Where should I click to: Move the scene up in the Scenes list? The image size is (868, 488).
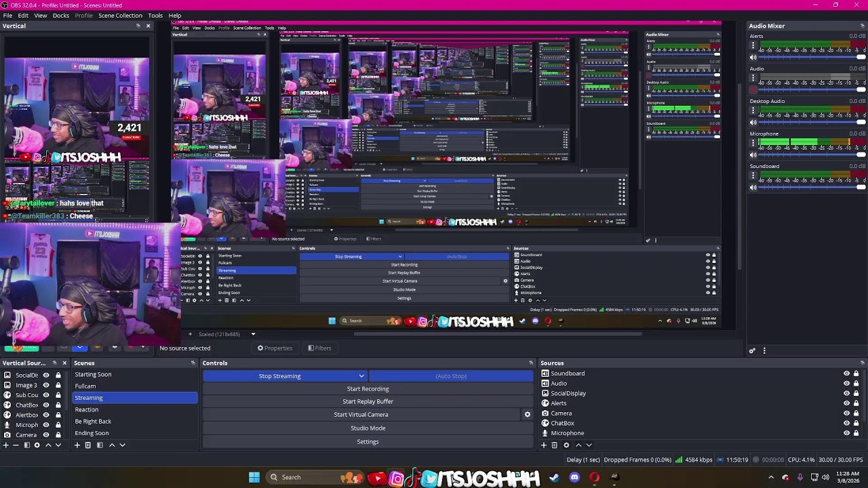tap(112, 445)
